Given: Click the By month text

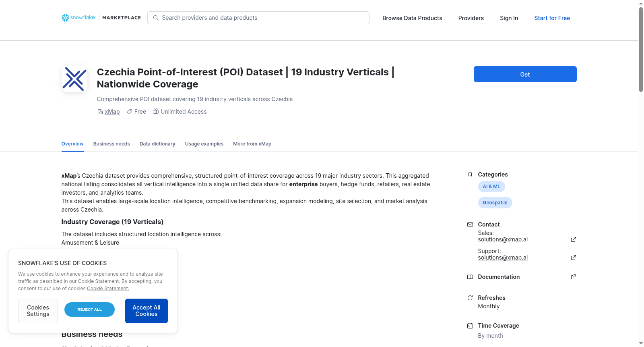Looking at the screenshot, I should pos(490,336).
